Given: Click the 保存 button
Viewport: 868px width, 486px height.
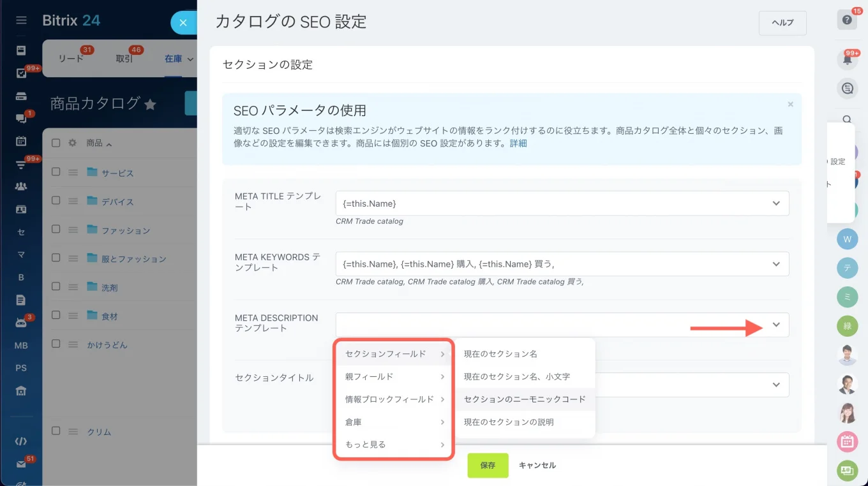Looking at the screenshot, I should (x=488, y=465).
